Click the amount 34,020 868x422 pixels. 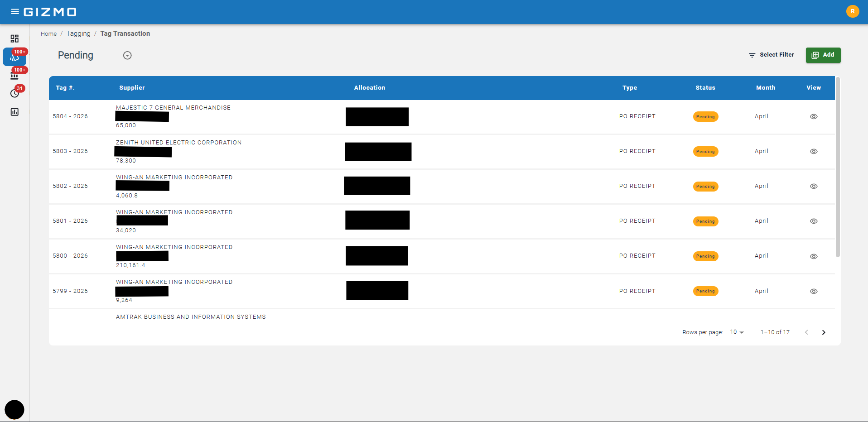click(x=126, y=230)
